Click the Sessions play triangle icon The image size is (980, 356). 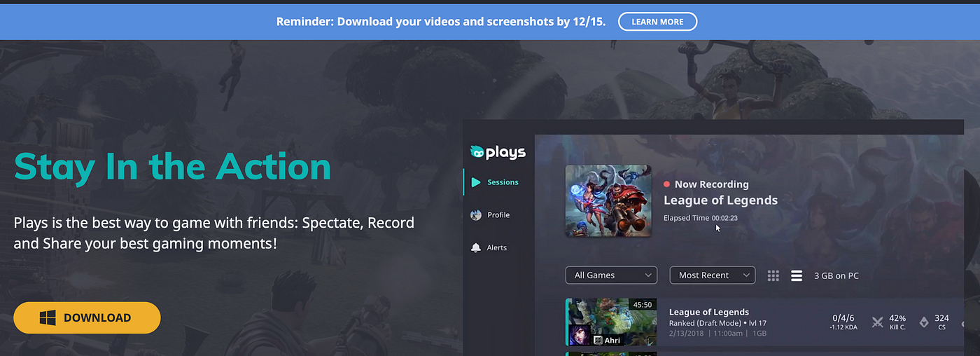point(476,182)
